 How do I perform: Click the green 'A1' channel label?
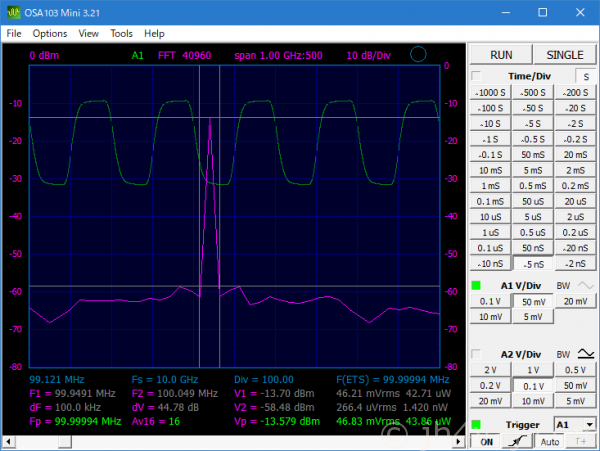pos(137,55)
